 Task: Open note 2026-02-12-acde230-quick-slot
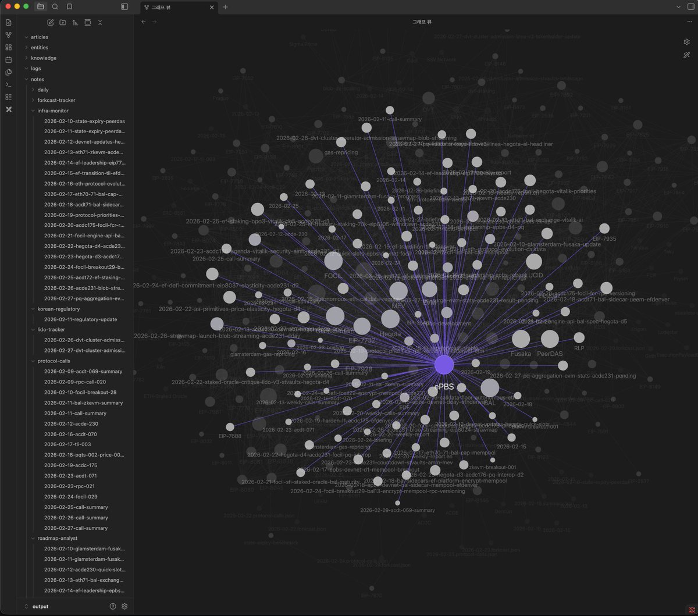click(84, 570)
